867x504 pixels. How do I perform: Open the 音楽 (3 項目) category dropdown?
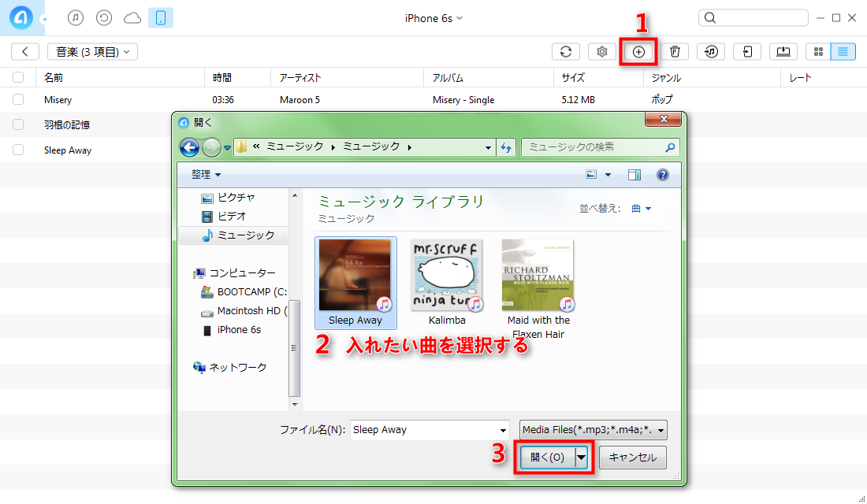pyautogui.click(x=92, y=51)
